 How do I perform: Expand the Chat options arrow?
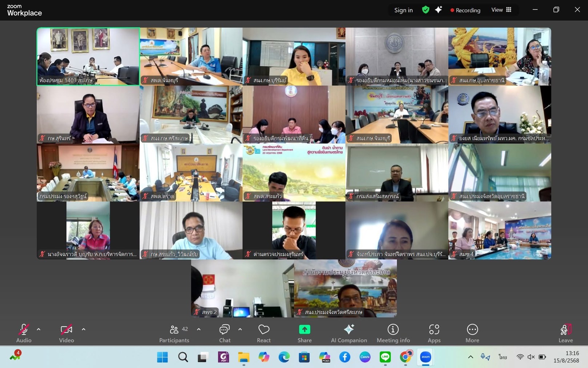click(x=240, y=329)
